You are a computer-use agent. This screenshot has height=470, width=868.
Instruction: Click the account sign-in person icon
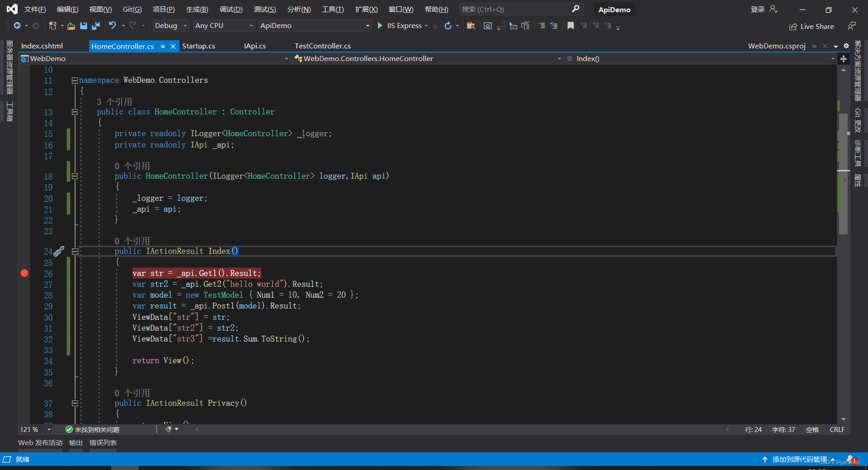[774, 9]
